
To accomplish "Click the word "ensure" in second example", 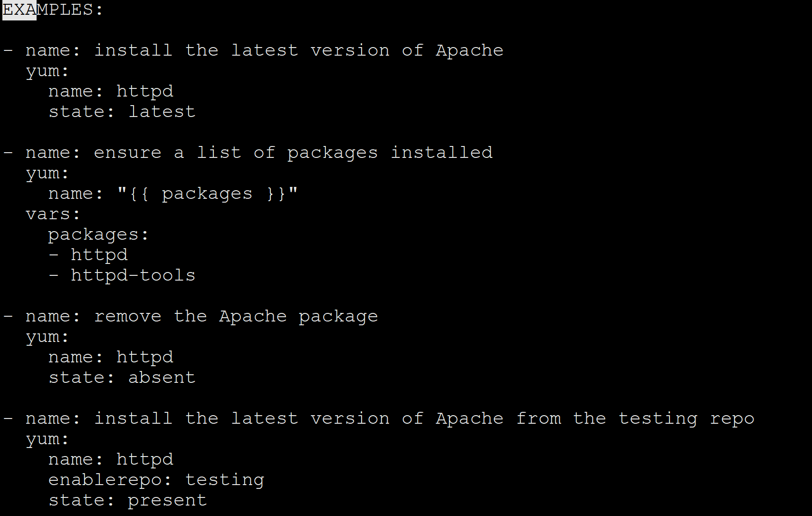I will click(x=127, y=153).
